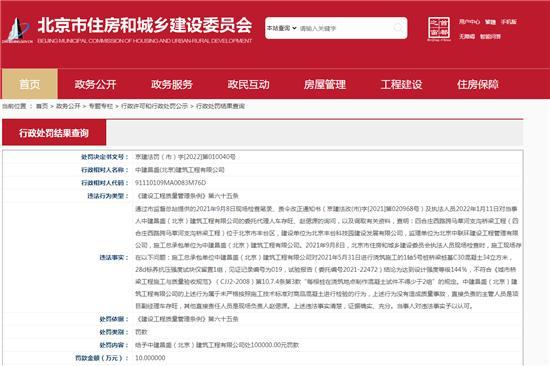Click the 处罚内容 text with 100000.00元罚款

point(217,345)
